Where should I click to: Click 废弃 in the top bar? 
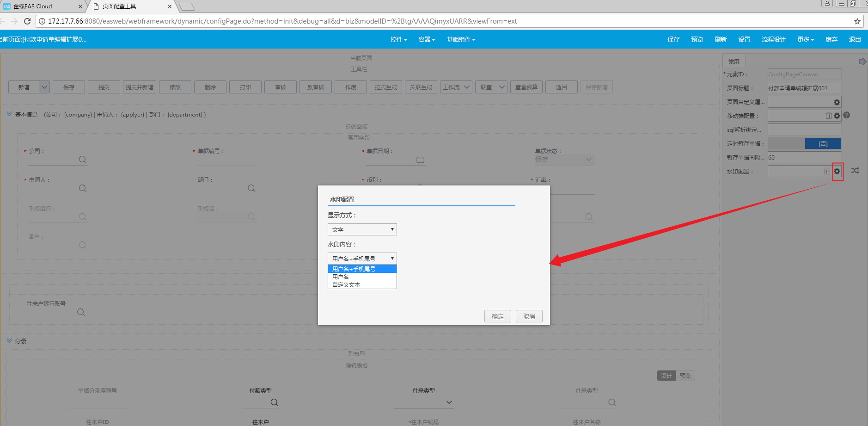[831, 40]
